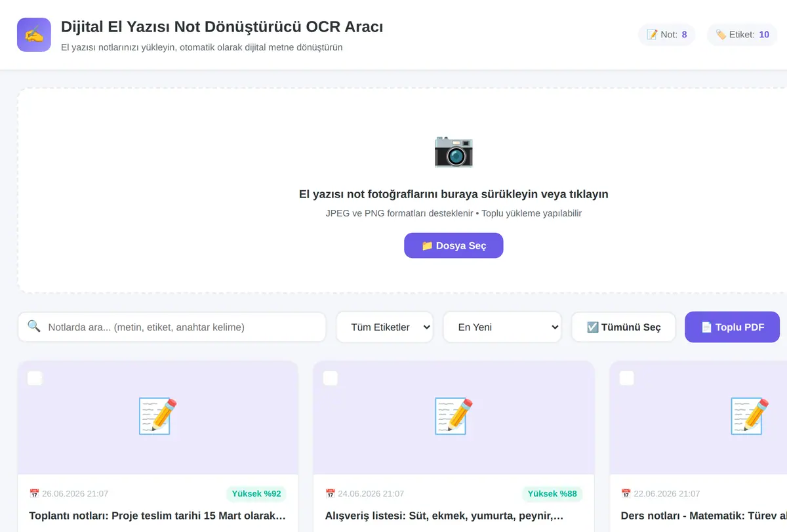Click the 24.06.2026 21:07 date text

[x=371, y=493]
